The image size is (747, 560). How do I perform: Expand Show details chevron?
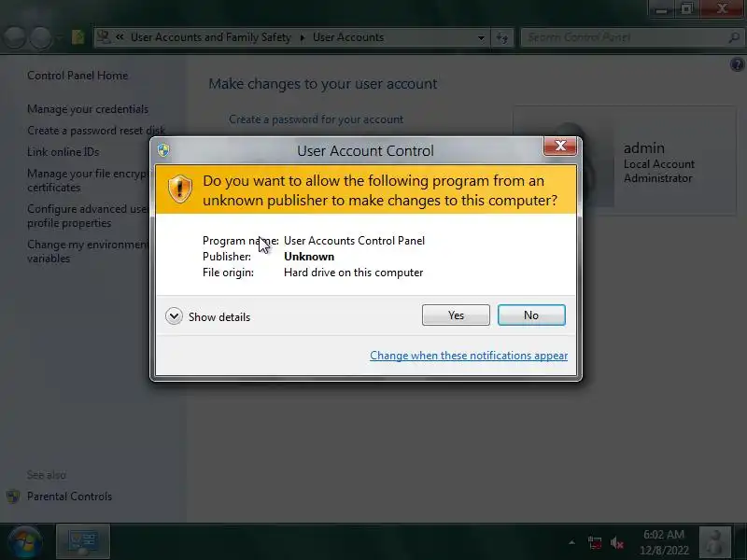pos(174,316)
